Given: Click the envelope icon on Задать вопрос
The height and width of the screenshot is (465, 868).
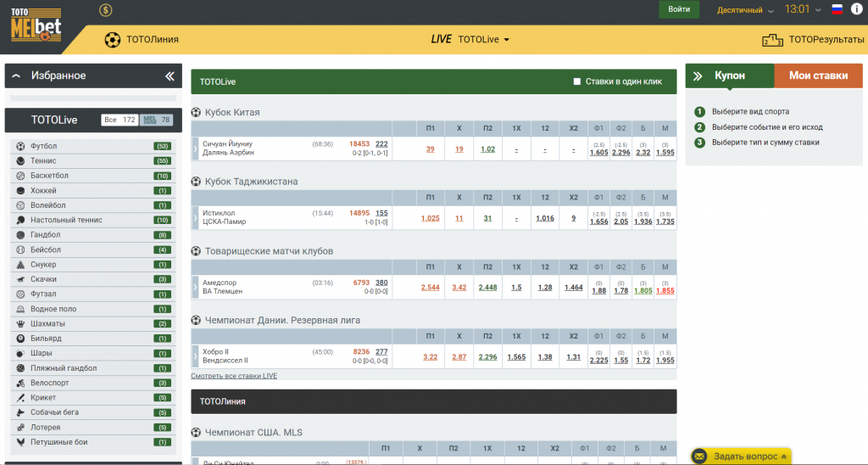Looking at the screenshot, I should [700, 457].
